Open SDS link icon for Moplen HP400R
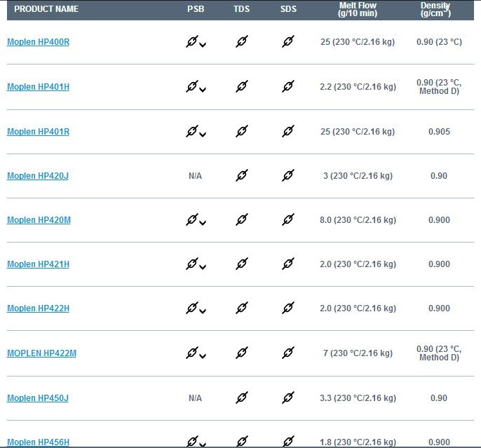This screenshot has width=481, height=448. [287, 42]
